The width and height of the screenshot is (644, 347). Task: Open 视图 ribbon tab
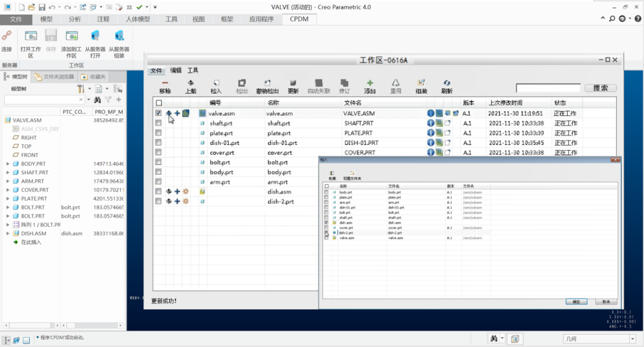[198, 19]
